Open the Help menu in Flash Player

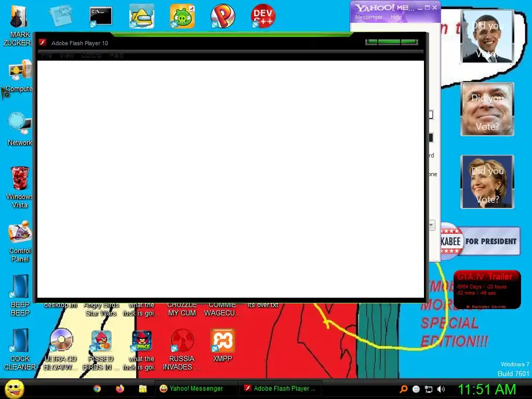pos(116,55)
